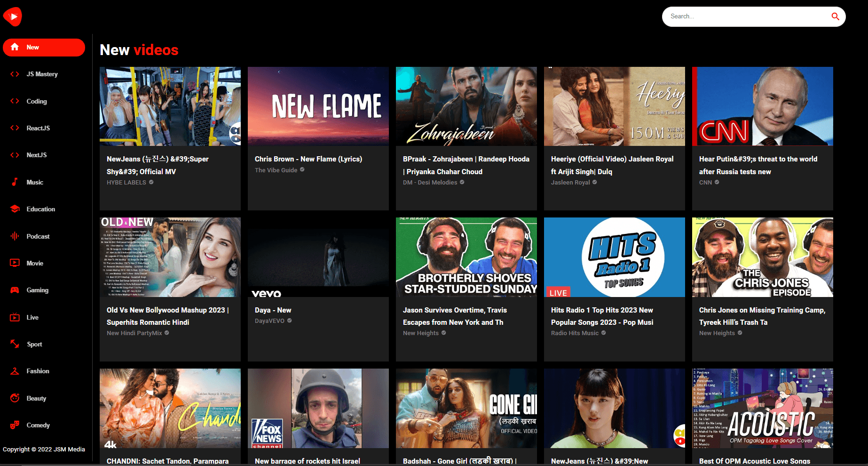868x466 pixels.
Task: Open Chris Jones on Missing Training Camp title
Action: (x=762, y=316)
